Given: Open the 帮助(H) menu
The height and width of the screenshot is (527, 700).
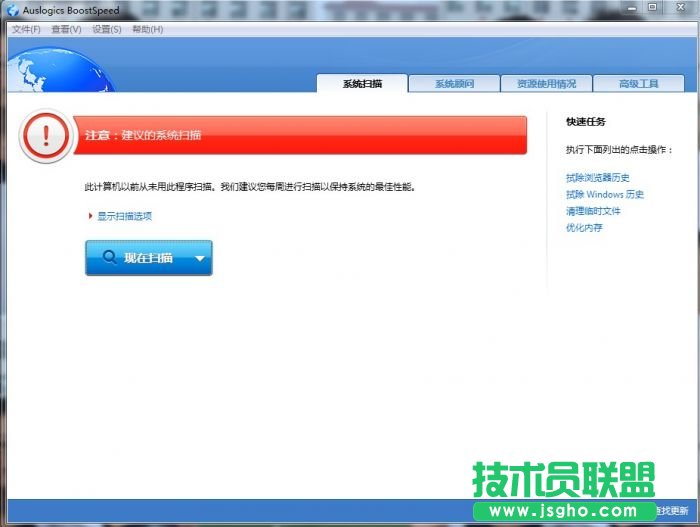Looking at the screenshot, I should click(147, 29).
